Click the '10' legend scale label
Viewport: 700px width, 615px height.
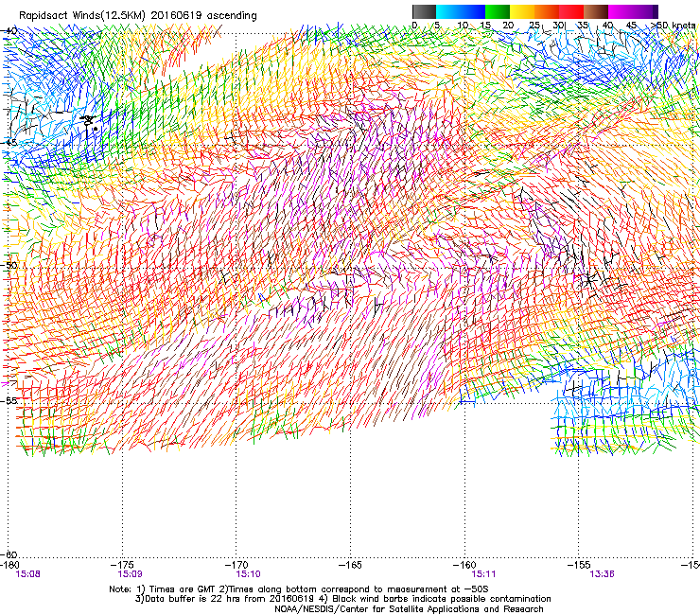(462, 26)
